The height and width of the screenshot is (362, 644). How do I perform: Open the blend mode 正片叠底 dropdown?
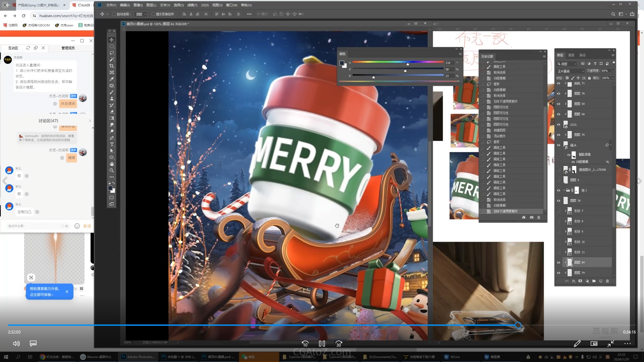[x=571, y=71]
